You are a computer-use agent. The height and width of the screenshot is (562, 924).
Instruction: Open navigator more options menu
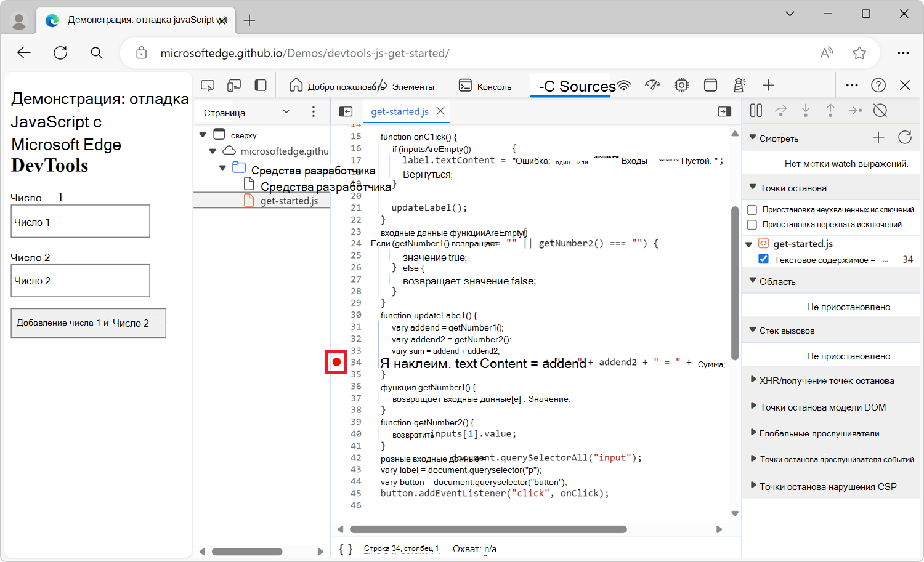tap(314, 111)
